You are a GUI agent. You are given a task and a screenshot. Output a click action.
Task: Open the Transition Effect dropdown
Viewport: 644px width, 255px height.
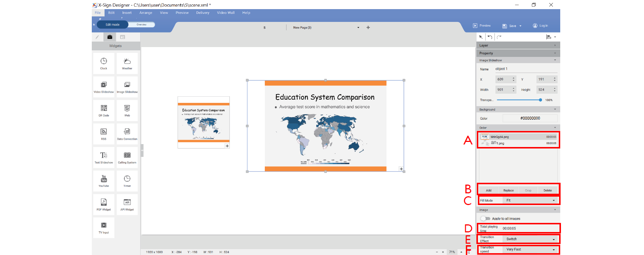tap(531, 239)
